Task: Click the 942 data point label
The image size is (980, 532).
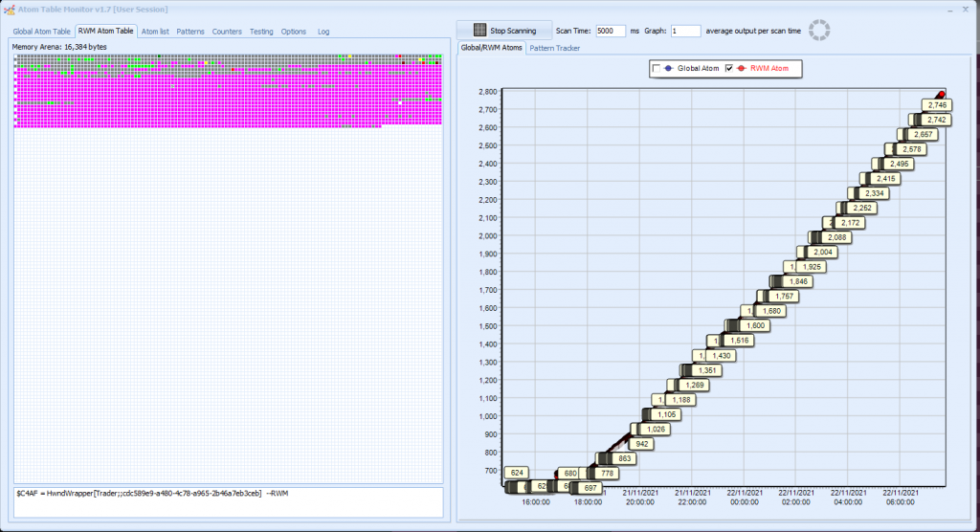Action: click(642, 444)
